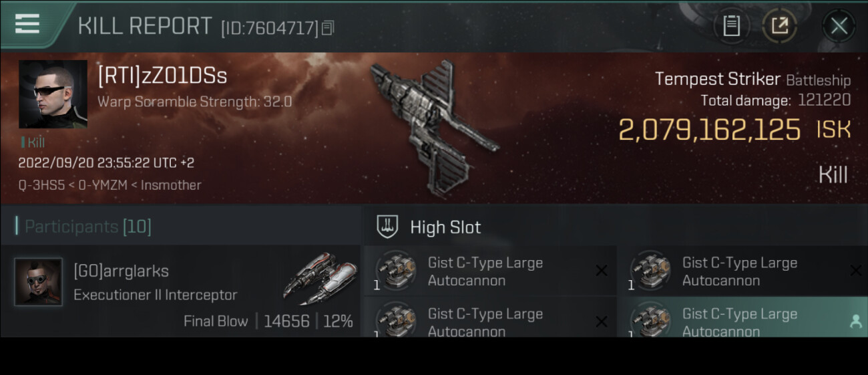Viewport: 868px width, 375px height.
Task: Open the High Slot section header
Action: (445, 227)
